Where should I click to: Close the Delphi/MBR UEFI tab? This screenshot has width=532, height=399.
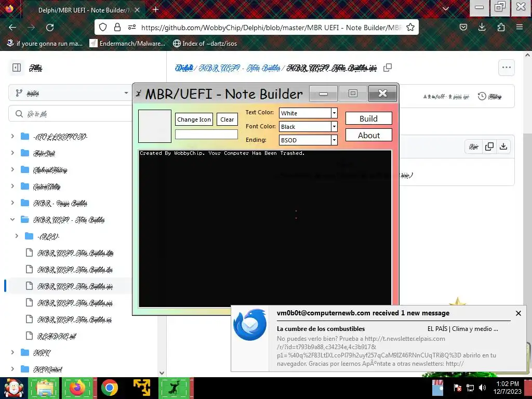[137, 10]
